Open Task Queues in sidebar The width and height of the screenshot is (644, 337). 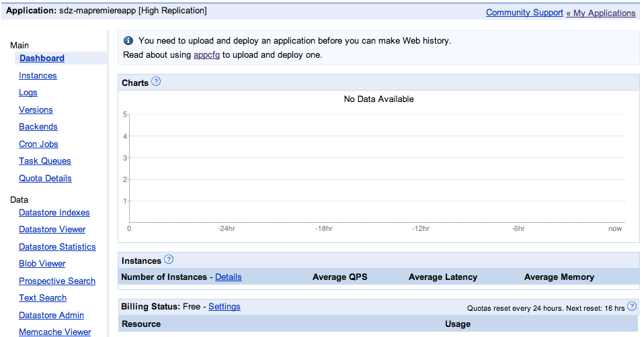45,161
